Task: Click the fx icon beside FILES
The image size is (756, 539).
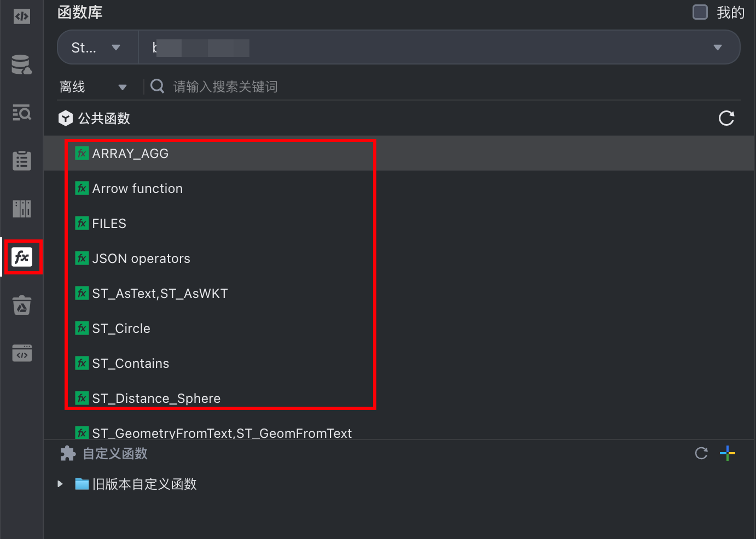Action: (82, 224)
